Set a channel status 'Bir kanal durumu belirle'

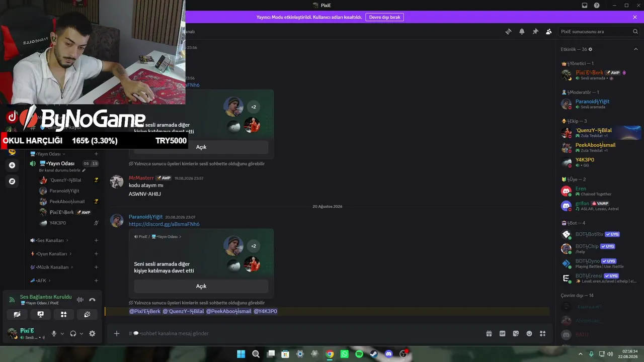tap(62, 170)
